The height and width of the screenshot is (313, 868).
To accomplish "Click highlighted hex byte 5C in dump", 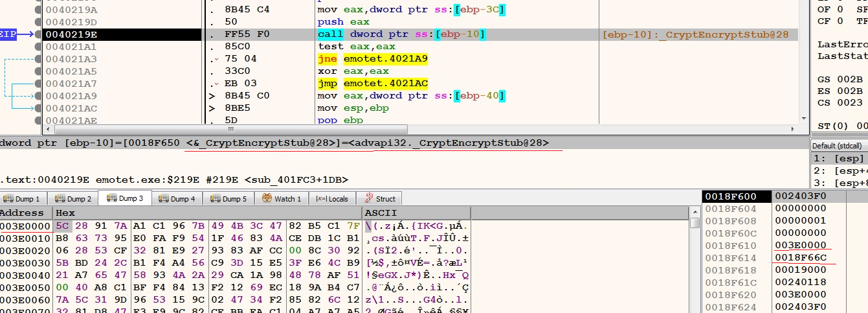I will (x=62, y=226).
